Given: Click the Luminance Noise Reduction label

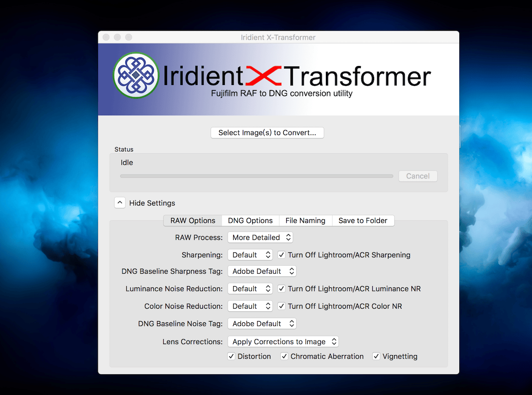Looking at the screenshot, I should pos(174,289).
